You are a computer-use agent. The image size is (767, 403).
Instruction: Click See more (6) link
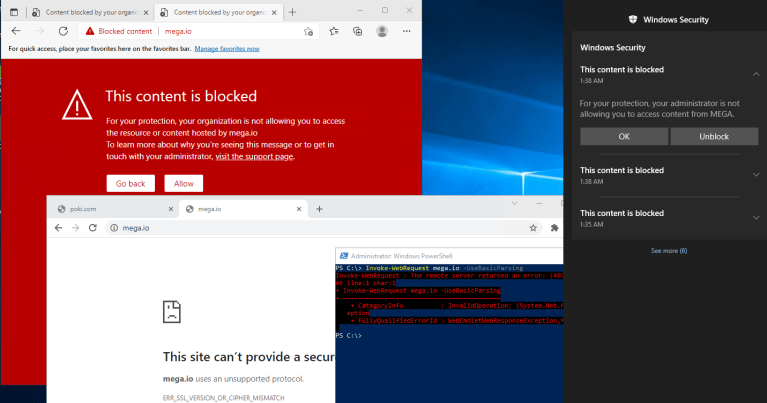pyautogui.click(x=669, y=251)
